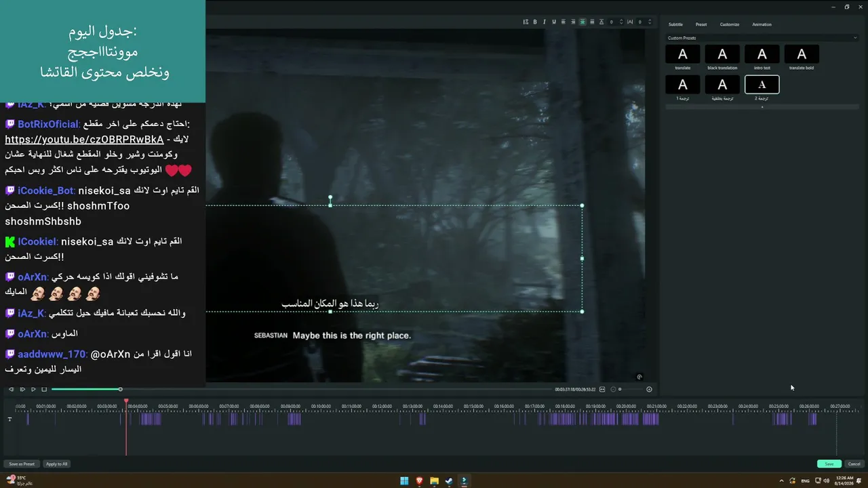Click ENG language indicator in taskbar
This screenshot has height=488, width=868.
click(x=806, y=481)
